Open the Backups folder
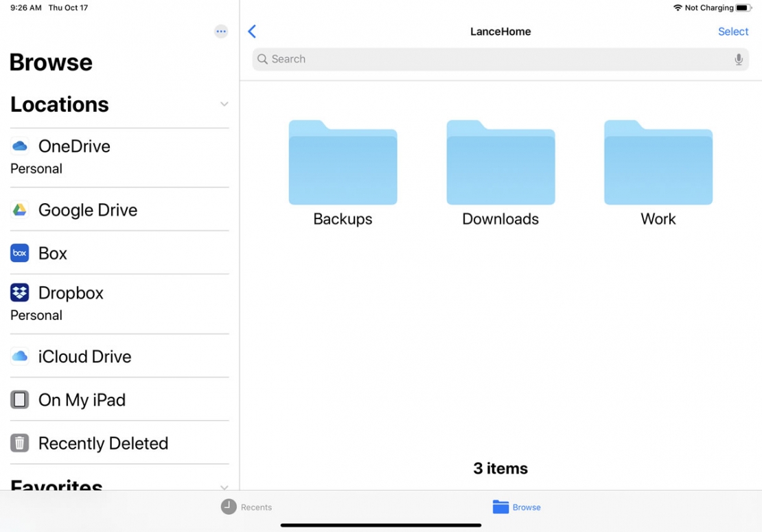The image size is (762, 532). point(343,163)
